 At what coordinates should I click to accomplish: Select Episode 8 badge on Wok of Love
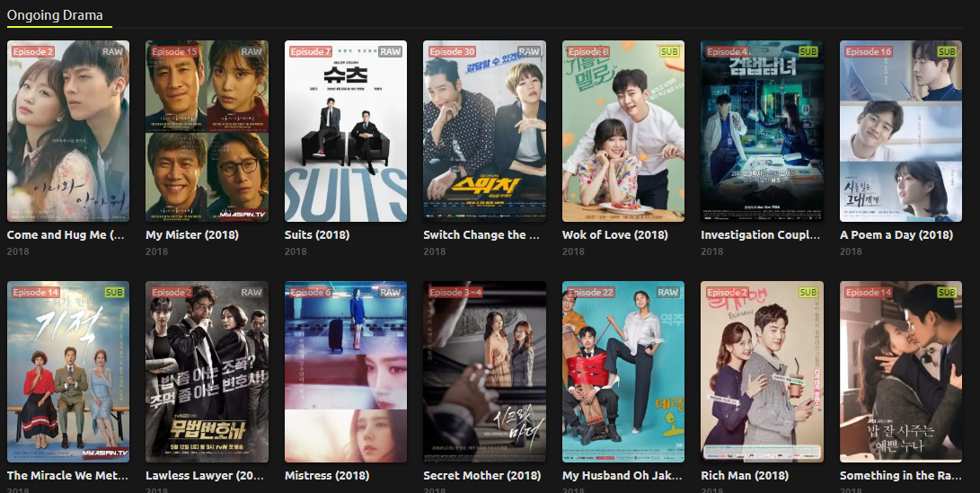pyautogui.click(x=588, y=52)
